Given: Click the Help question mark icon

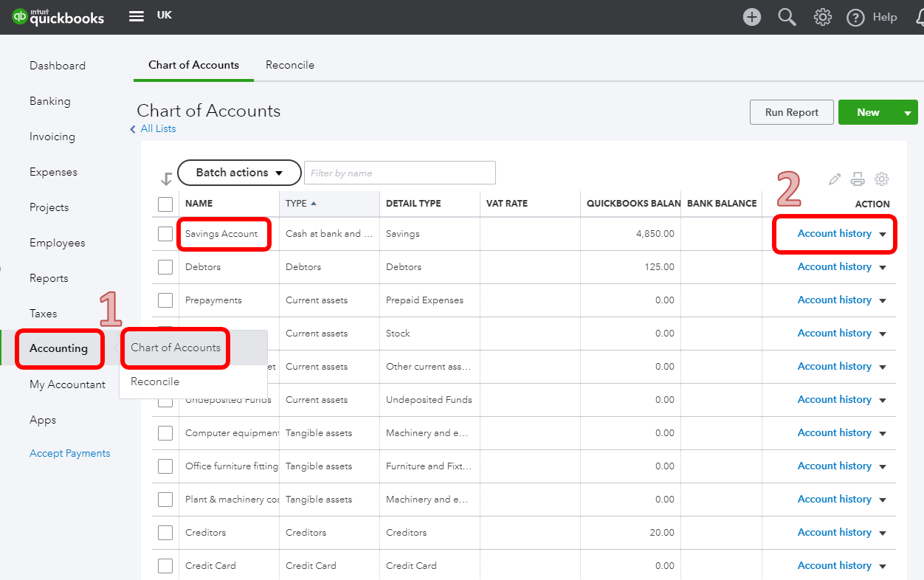Looking at the screenshot, I should pyautogui.click(x=855, y=17).
